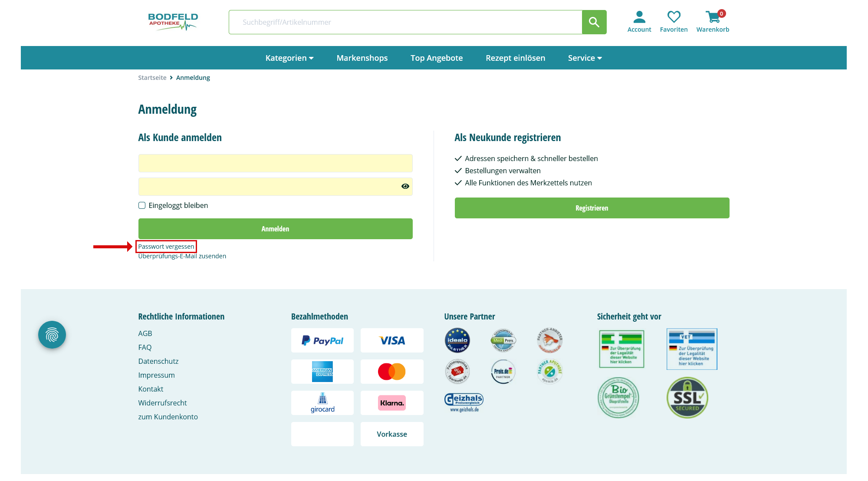
Task: Click the Suchbegriff/Artikelnummer search field
Action: 405,22
